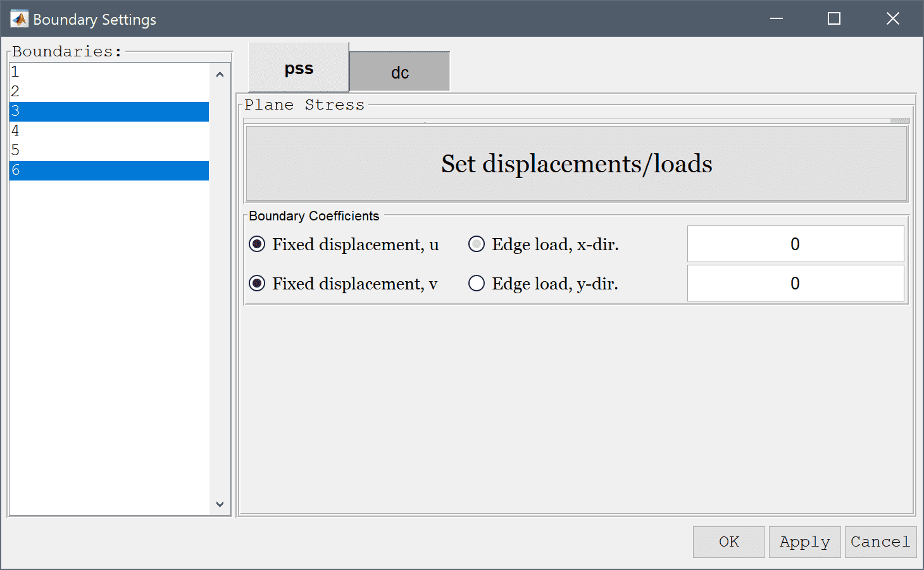Switch to the pss tab
Viewport: 924px width, 570px height.
[x=299, y=68]
